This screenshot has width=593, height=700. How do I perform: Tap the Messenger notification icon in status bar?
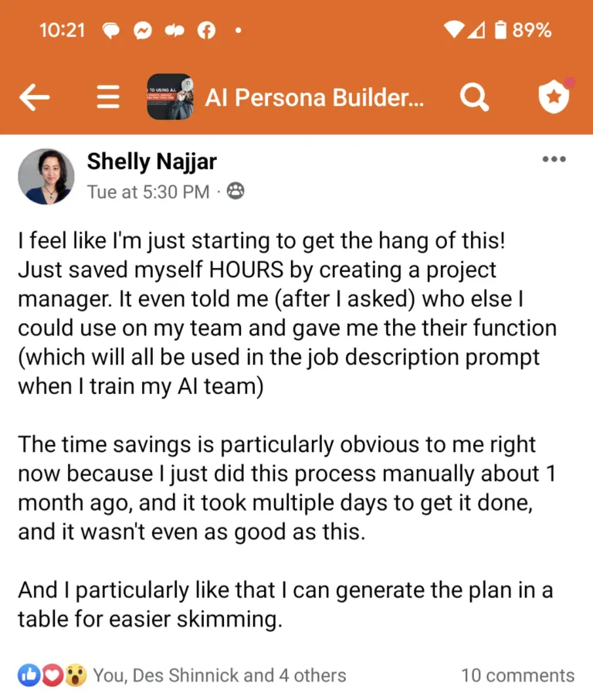pyautogui.click(x=143, y=30)
